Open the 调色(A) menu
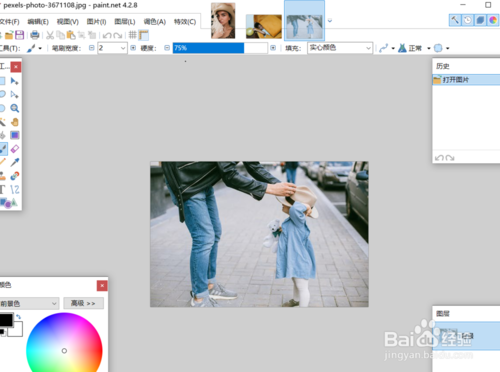500x372 pixels. point(155,22)
